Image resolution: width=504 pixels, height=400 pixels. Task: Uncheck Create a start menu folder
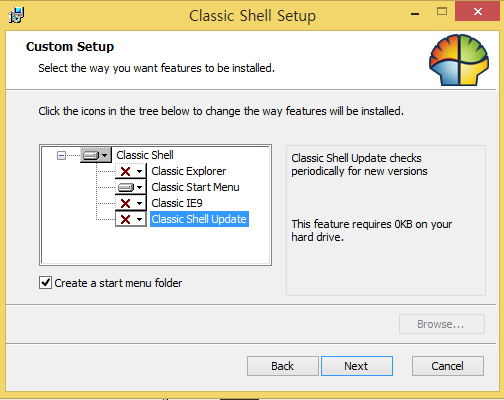pos(45,283)
